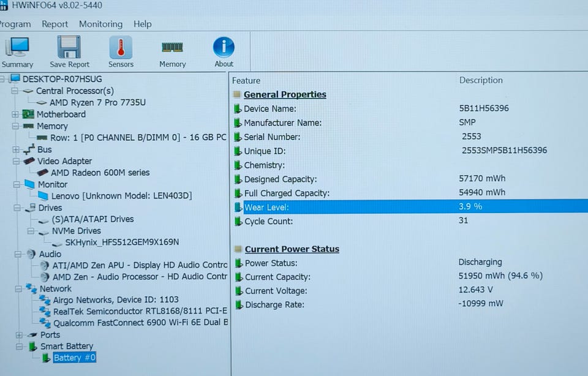Collapse the Network tree node
The width and height of the screenshot is (588, 376).
point(18,288)
